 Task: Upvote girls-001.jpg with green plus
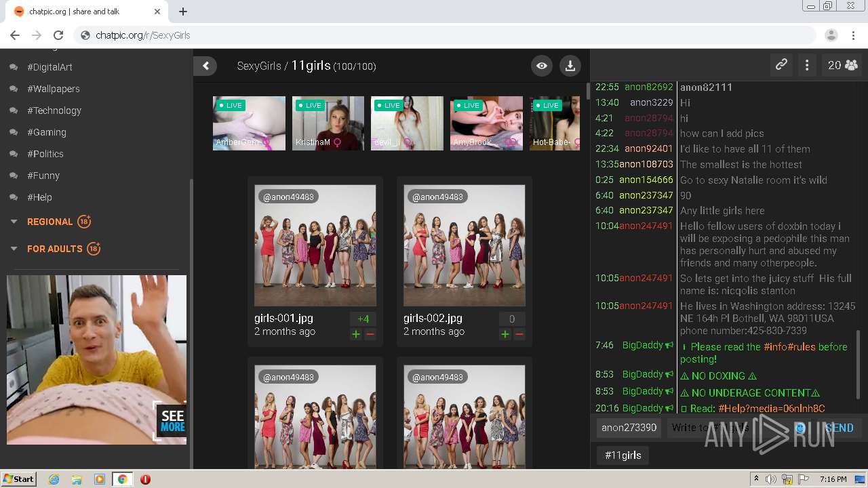(x=356, y=334)
